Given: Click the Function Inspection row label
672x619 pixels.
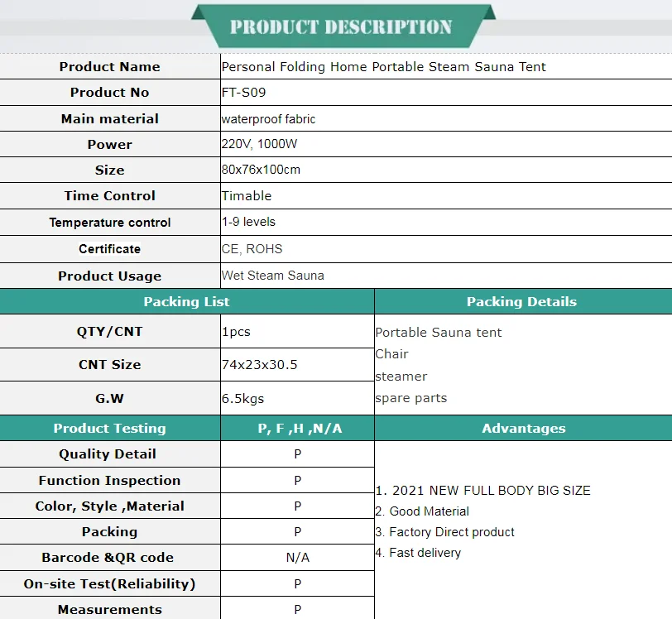Looking at the screenshot, I should [110, 481].
